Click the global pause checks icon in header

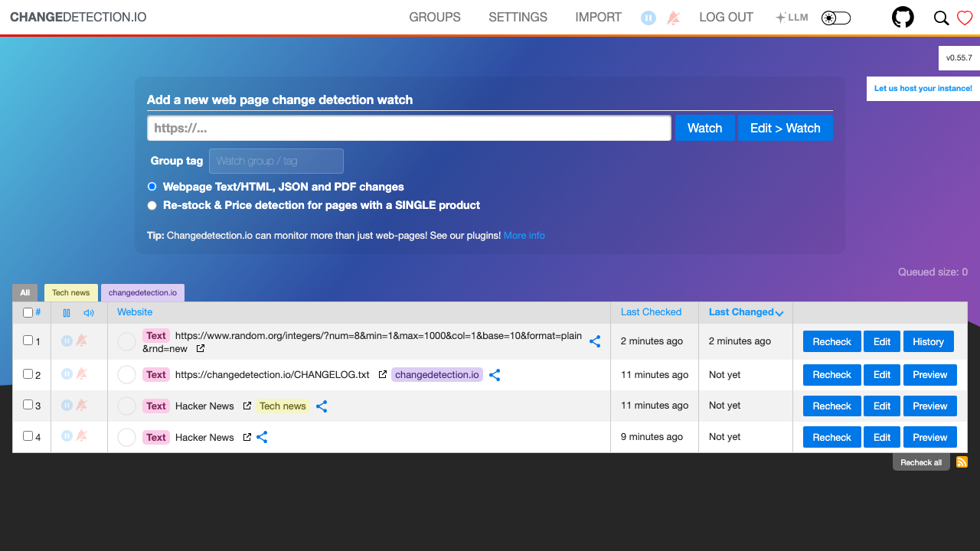coord(648,18)
